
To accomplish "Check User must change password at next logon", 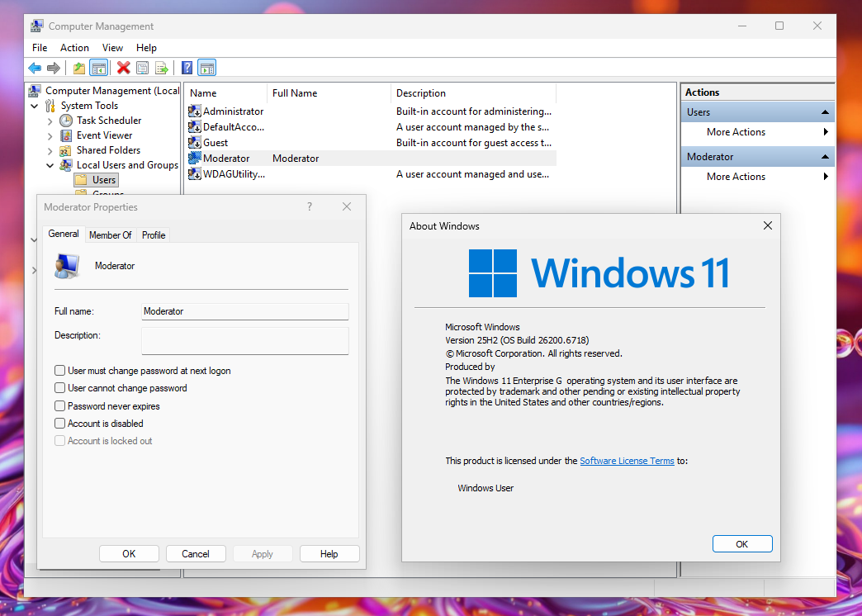I will pyautogui.click(x=60, y=371).
